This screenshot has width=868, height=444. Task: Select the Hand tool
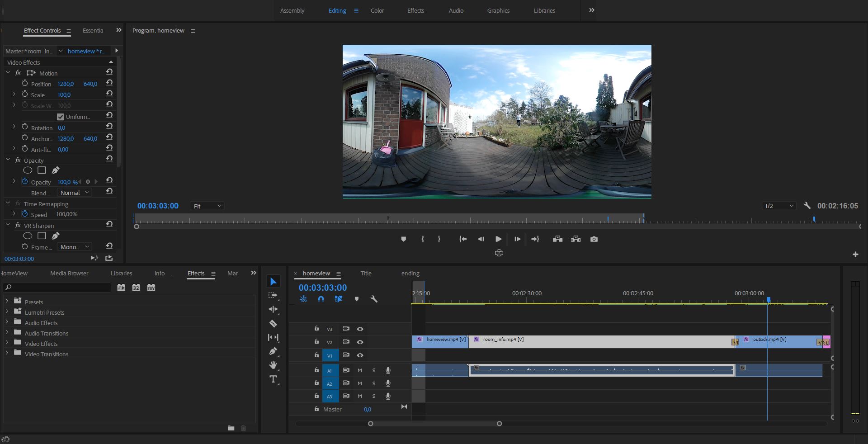[x=273, y=365]
